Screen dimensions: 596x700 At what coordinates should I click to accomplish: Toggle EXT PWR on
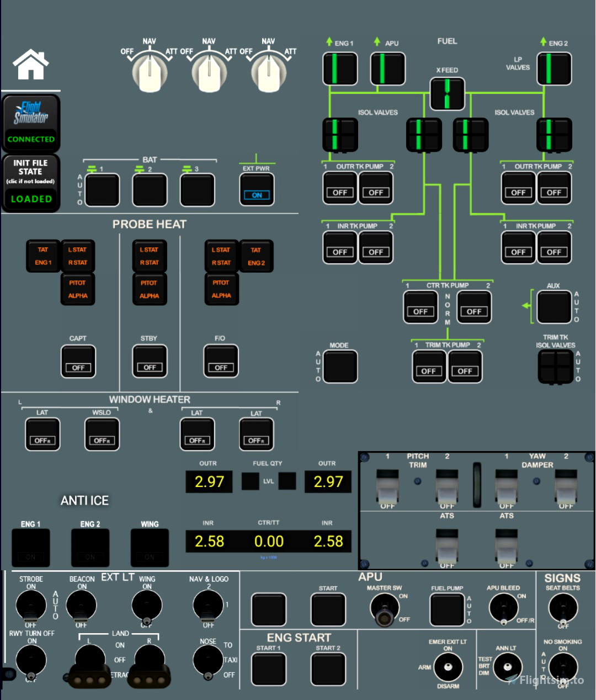256,188
